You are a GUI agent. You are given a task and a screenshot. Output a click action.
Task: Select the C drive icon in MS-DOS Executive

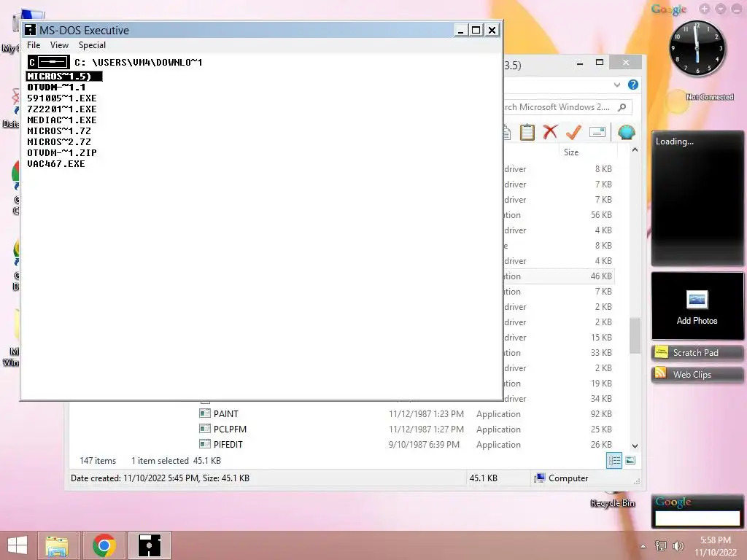(x=48, y=62)
